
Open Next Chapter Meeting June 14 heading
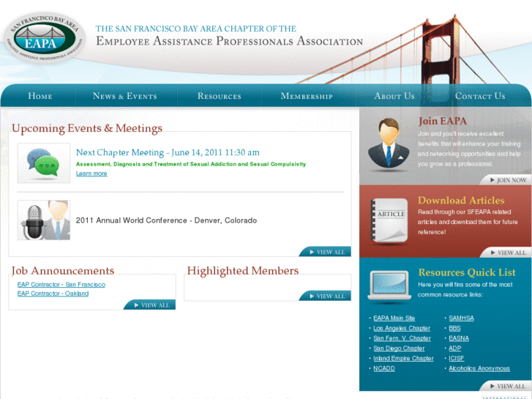[x=168, y=152]
